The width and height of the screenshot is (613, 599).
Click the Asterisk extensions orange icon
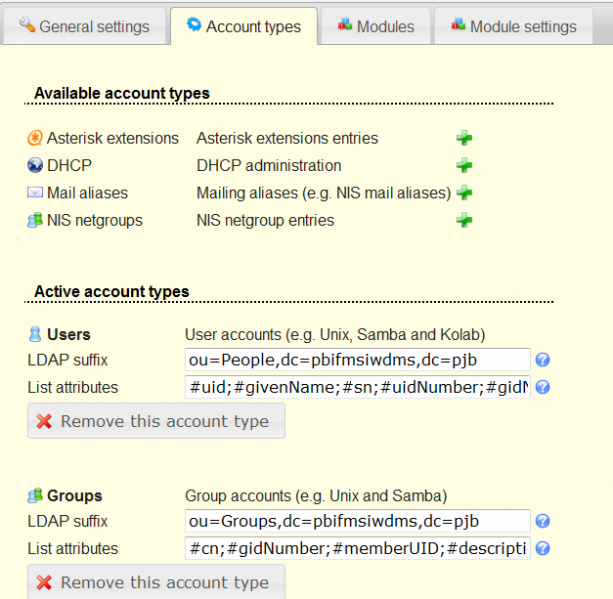click(35, 138)
